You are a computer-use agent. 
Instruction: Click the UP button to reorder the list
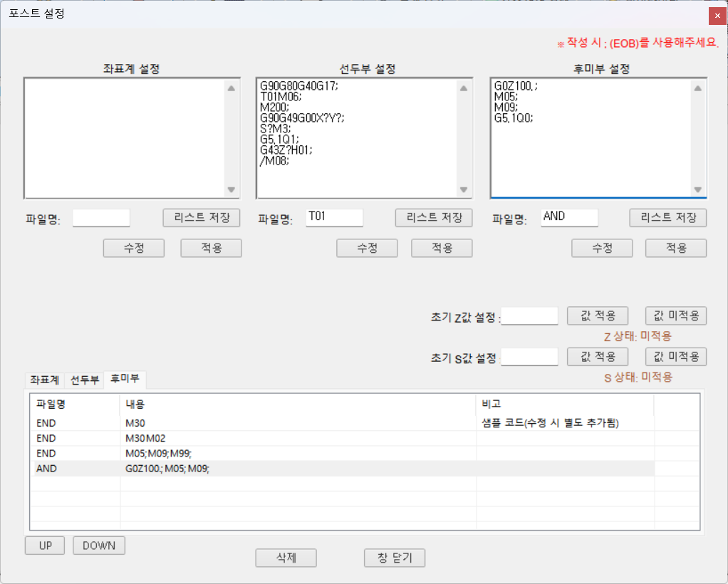44,545
